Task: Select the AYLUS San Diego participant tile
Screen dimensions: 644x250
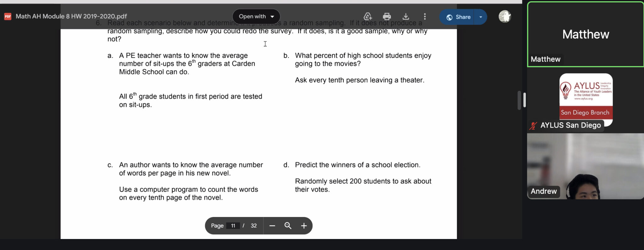Action: tap(586, 100)
